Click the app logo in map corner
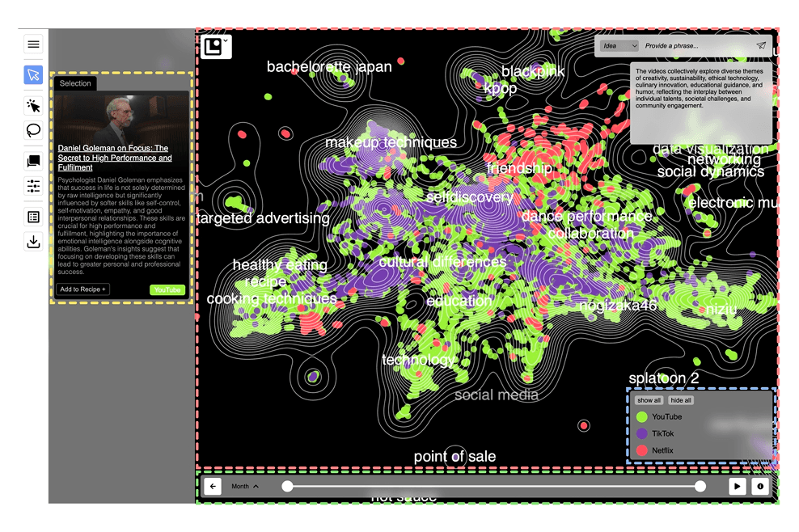 coord(213,47)
